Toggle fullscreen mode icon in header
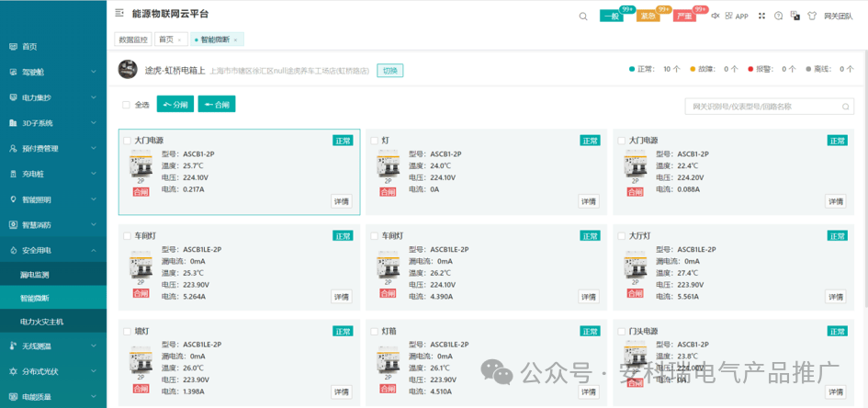The image size is (868, 408). coord(761,16)
